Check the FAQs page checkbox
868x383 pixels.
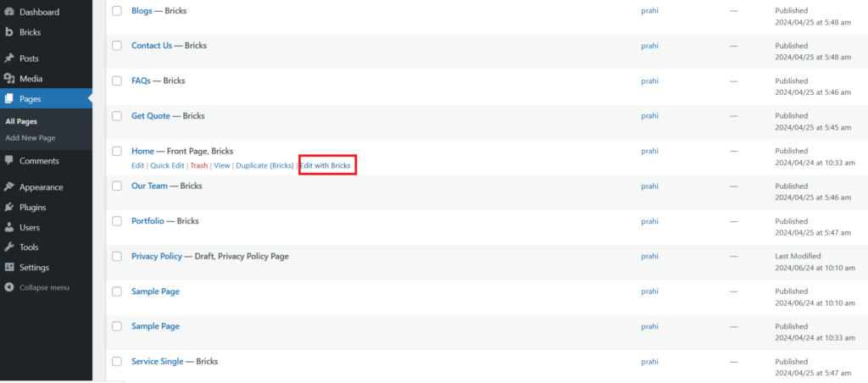117,80
